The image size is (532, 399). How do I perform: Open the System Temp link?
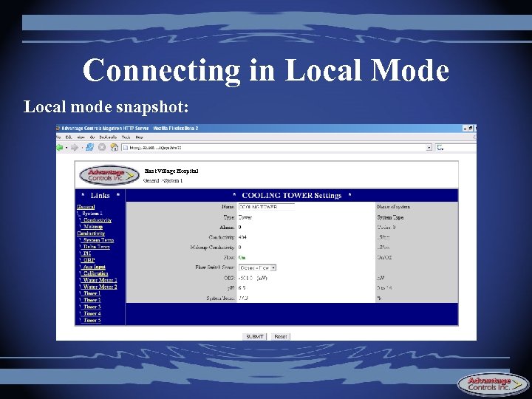click(x=99, y=240)
